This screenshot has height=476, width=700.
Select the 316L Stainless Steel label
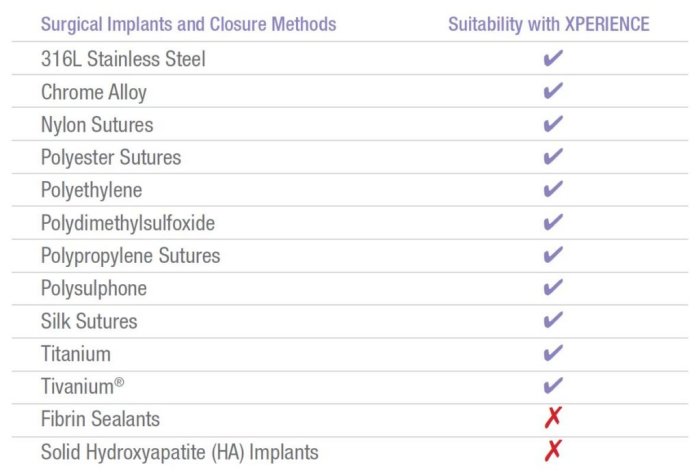(123, 60)
